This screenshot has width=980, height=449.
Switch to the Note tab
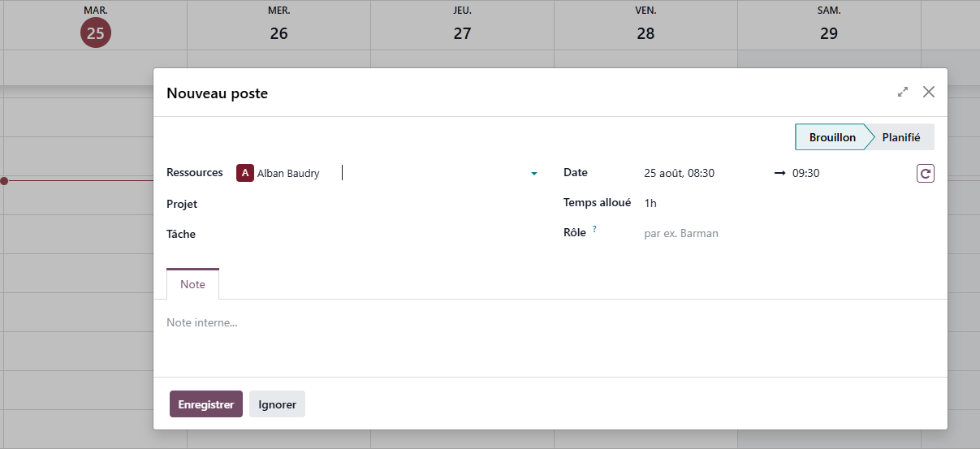coord(192,284)
